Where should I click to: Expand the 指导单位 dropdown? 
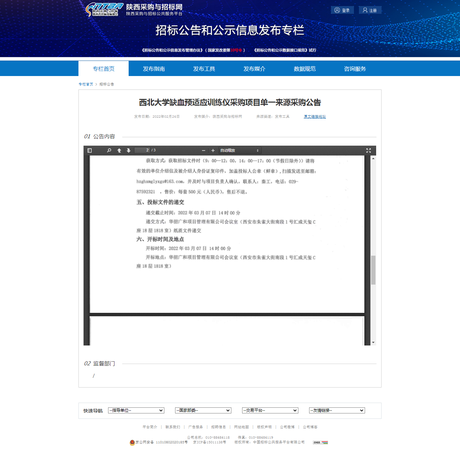[x=136, y=410]
